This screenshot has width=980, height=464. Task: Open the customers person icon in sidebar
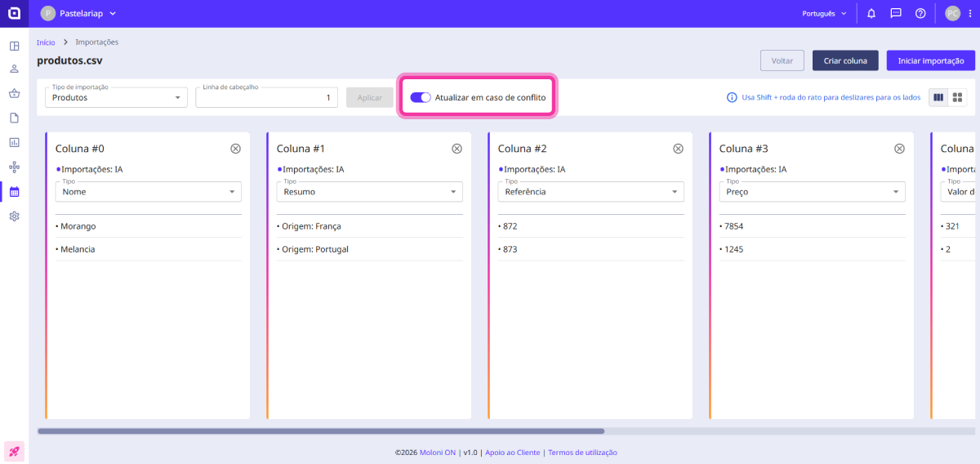14,69
